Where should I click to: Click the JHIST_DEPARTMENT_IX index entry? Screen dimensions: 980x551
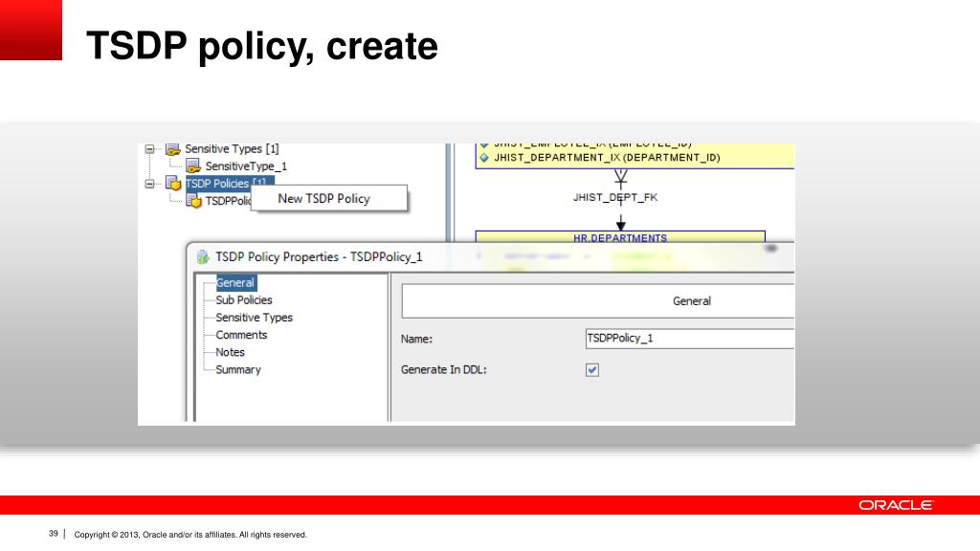click(x=607, y=158)
